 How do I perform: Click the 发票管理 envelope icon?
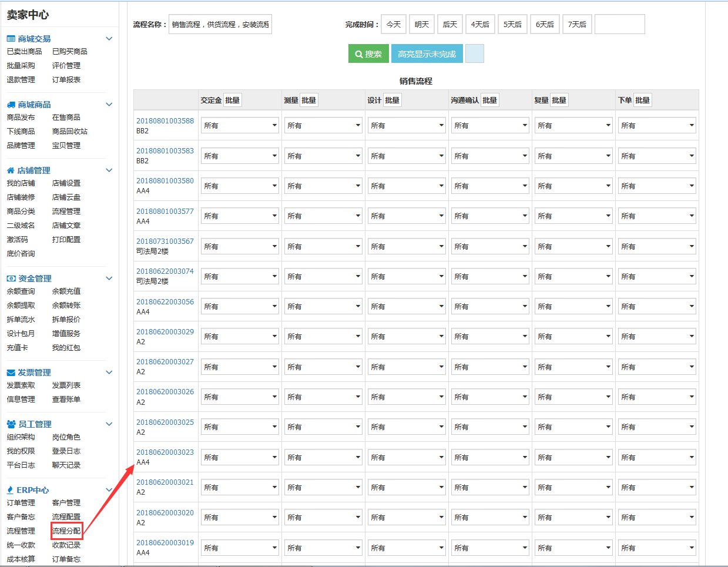11,373
